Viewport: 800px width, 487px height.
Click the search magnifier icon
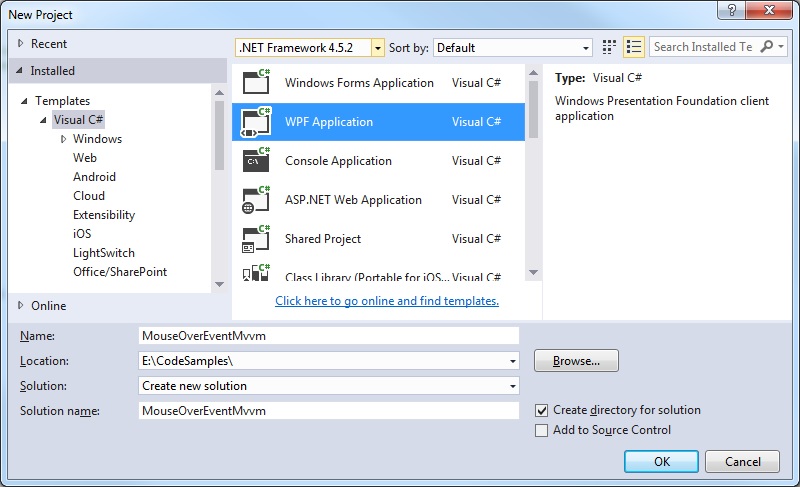[x=766, y=46]
